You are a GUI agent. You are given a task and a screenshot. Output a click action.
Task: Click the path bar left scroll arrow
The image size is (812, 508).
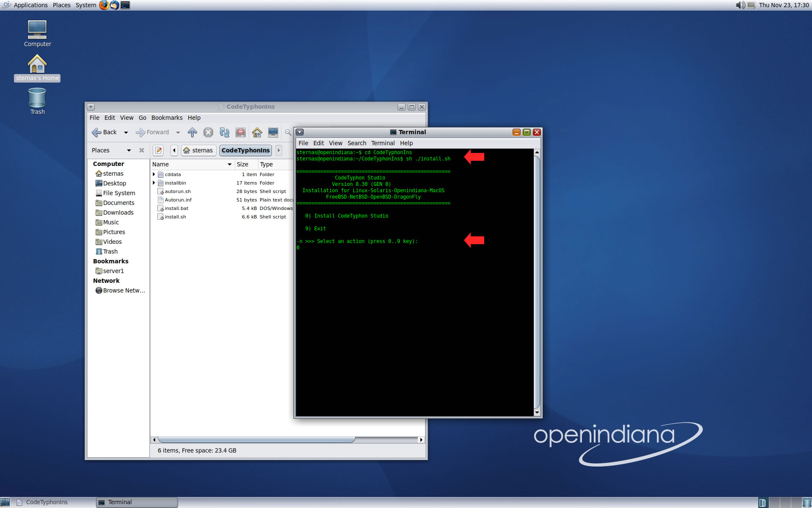click(174, 150)
